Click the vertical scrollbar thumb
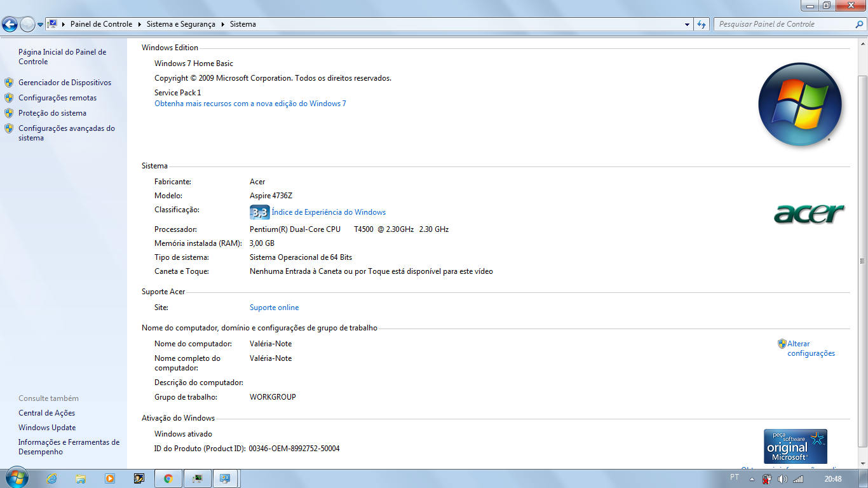868x488 pixels. [862, 261]
